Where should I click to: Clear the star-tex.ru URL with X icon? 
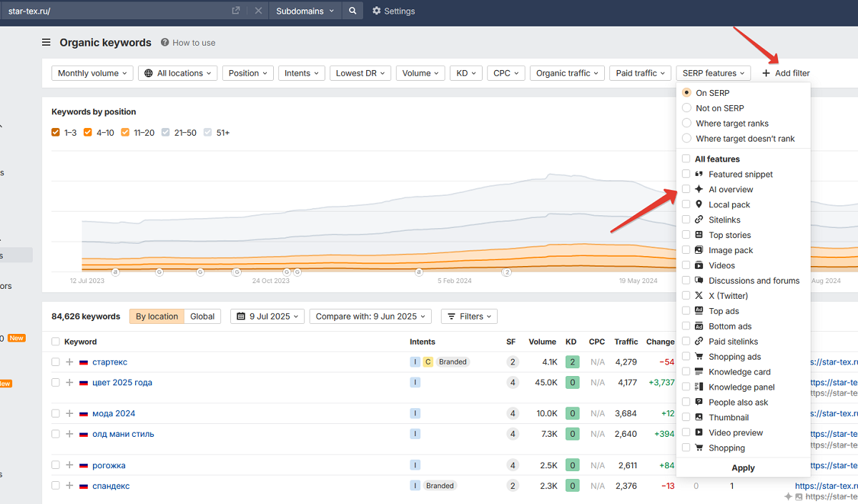[258, 11]
